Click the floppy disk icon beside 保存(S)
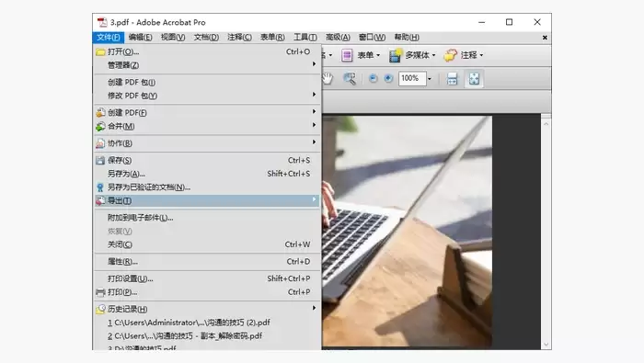 [100, 161]
